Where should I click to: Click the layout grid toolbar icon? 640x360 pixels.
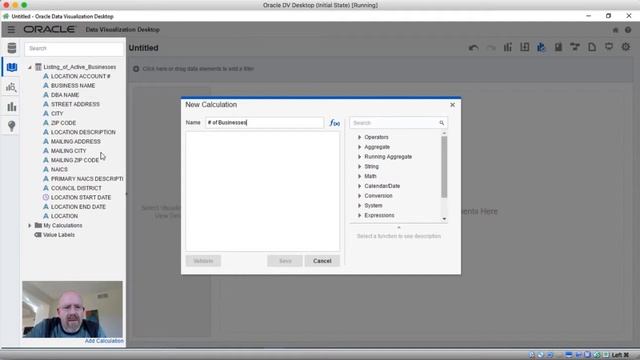point(524,47)
